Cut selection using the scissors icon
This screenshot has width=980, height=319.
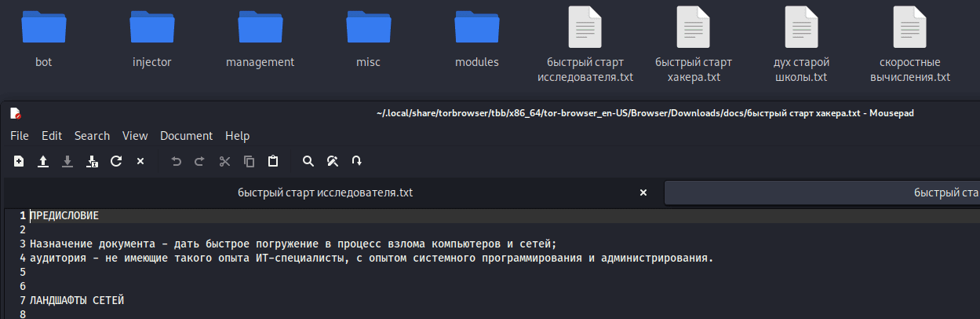point(224,161)
